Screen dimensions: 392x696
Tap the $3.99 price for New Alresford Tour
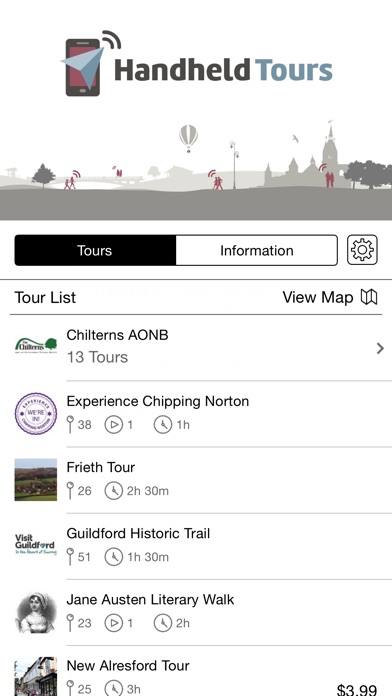click(x=357, y=689)
